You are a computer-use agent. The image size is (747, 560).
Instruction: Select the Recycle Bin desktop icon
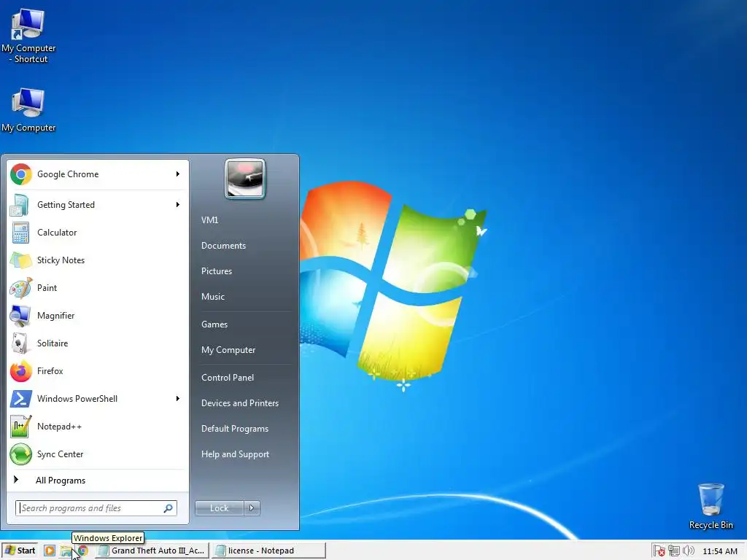click(711, 506)
